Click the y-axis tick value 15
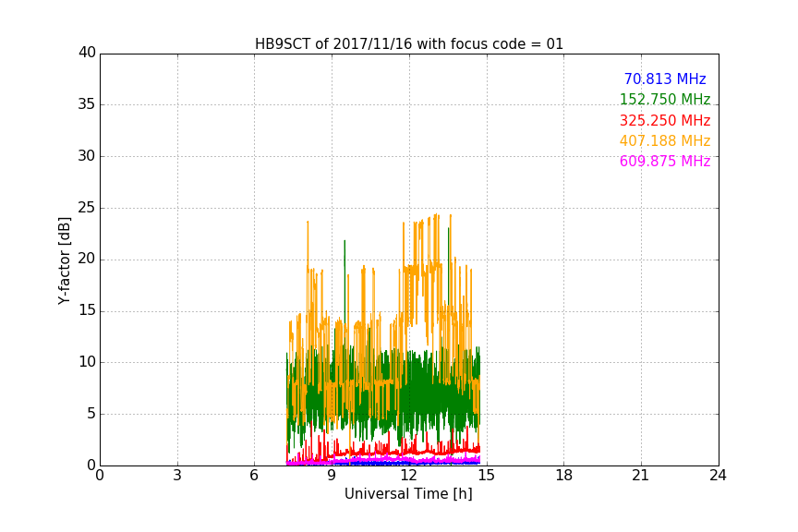This screenshot has height=532, width=798. click(87, 310)
